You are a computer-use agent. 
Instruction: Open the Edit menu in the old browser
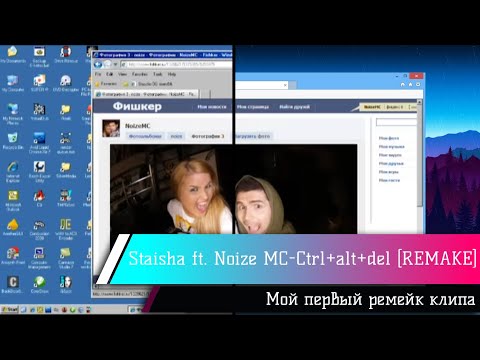click(x=109, y=74)
